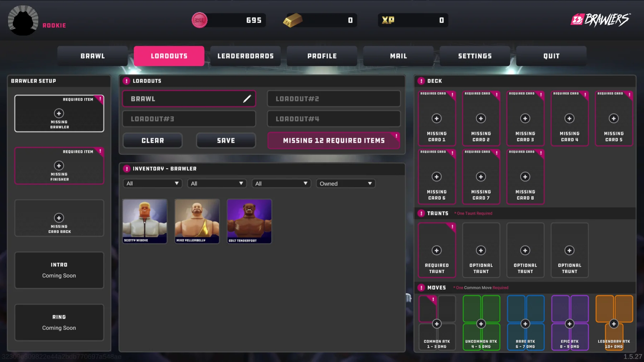This screenshot has width=644, height=362.
Task: Select the Colt Tenderfoot brawler thumbnail
Action: click(249, 221)
